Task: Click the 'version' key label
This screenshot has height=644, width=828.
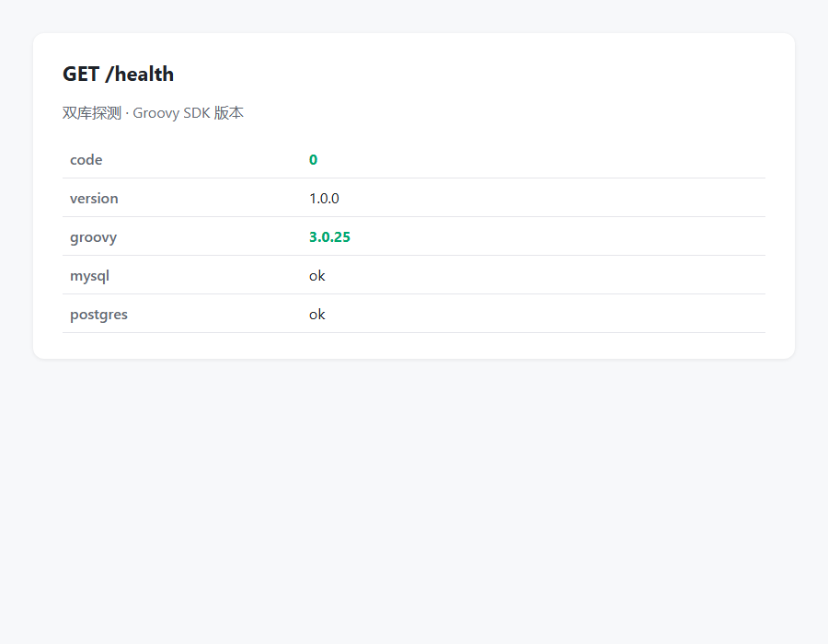Action: 94,199
